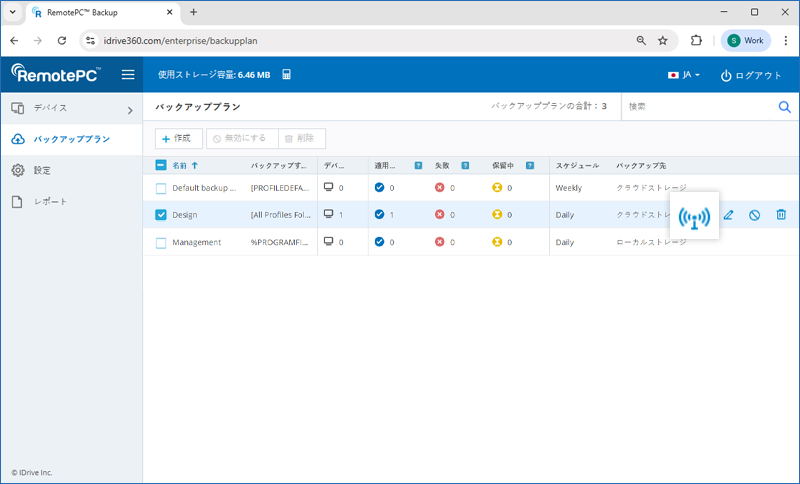This screenshot has height=484, width=800.
Task: Click the Management plan name
Action: click(196, 242)
